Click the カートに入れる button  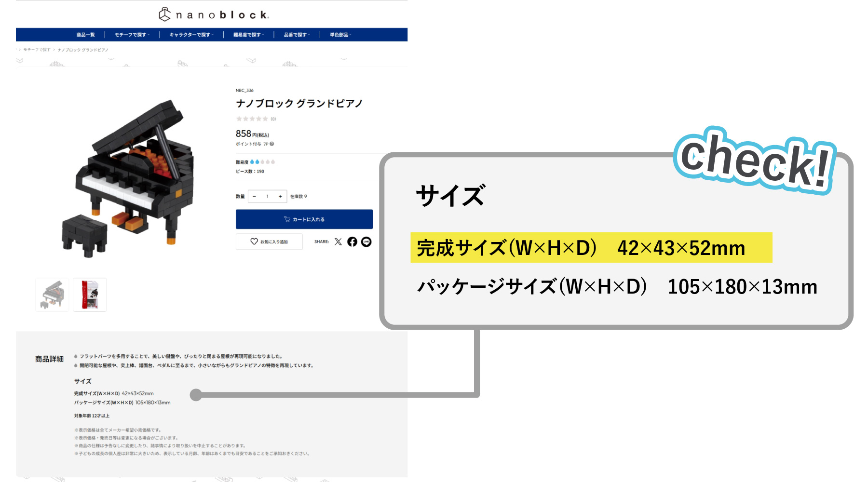[303, 219]
